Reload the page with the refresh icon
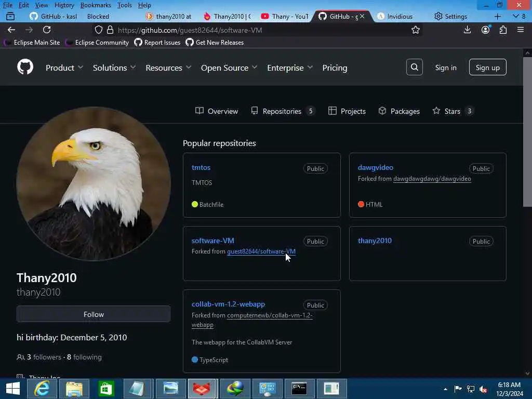532x399 pixels. pyautogui.click(x=47, y=30)
